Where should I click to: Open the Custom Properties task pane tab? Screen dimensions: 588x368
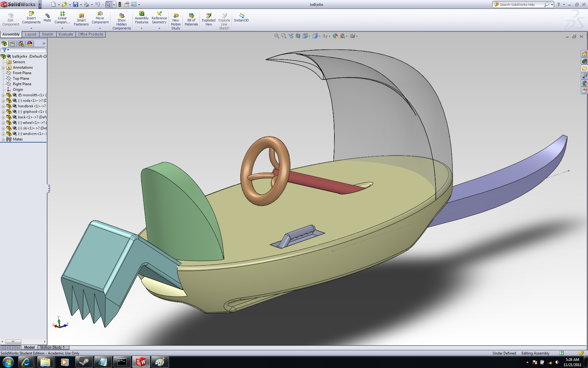pyautogui.click(x=585, y=90)
